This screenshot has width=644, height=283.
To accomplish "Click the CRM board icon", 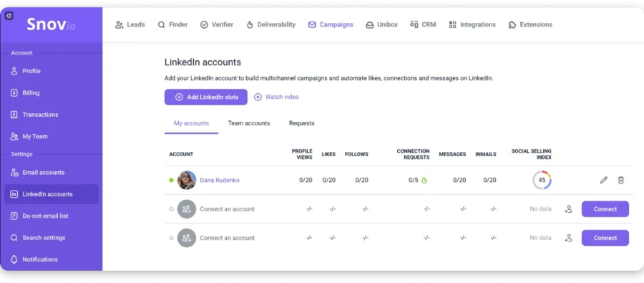I will click(x=414, y=24).
